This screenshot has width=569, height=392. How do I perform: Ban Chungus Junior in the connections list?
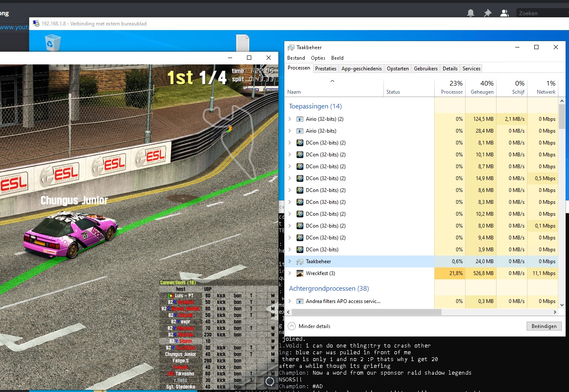click(x=238, y=354)
